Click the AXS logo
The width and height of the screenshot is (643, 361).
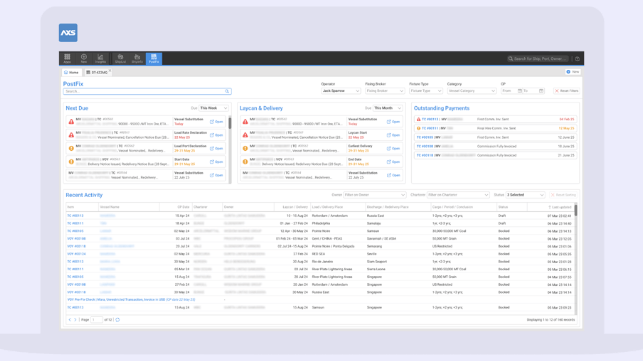pos(68,33)
